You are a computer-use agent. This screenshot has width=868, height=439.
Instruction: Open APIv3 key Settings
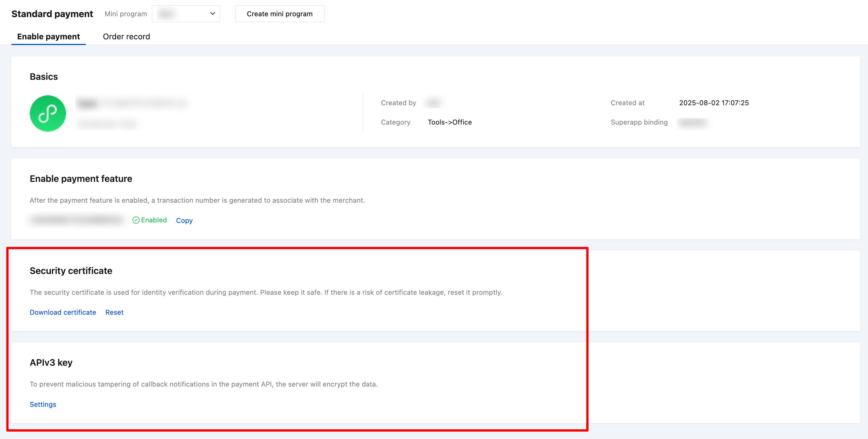[43, 404]
